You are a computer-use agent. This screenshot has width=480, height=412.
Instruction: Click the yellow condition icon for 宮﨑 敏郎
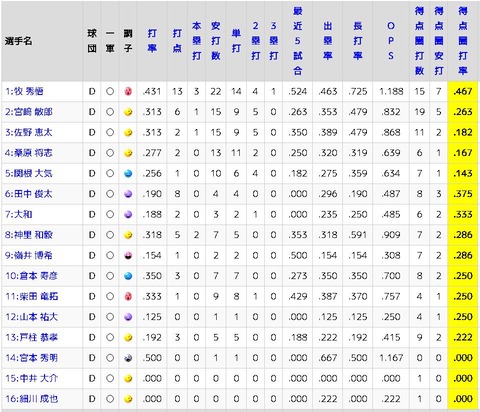pos(128,112)
